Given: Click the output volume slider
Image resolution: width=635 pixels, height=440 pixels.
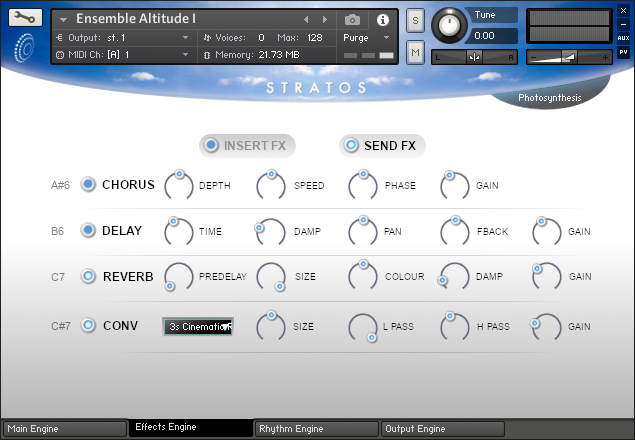Looking at the screenshot, I should pyautogui.click(x=569, y=58).
